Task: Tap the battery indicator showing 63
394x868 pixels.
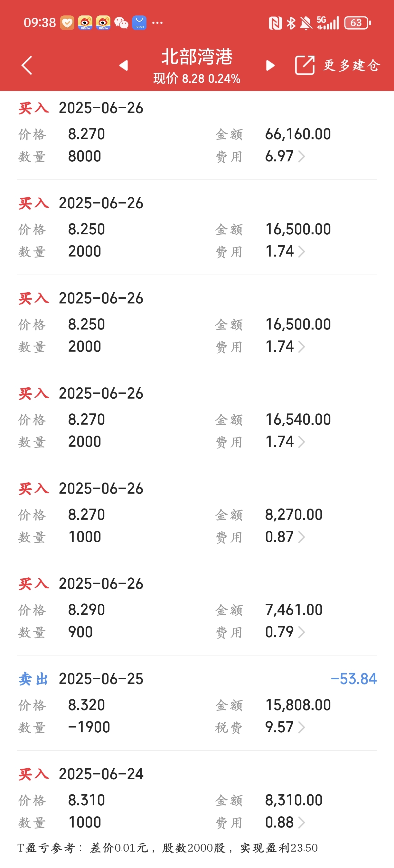Action: (x=357, y=23)
